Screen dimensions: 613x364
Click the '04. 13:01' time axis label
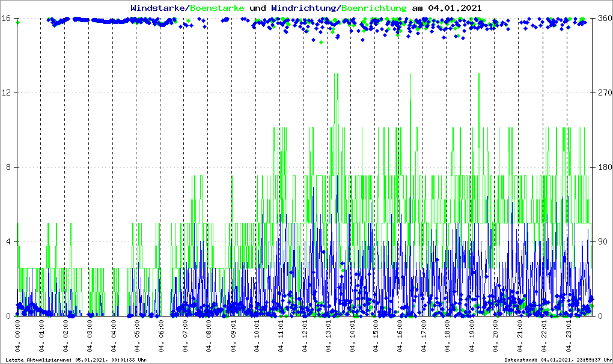[328, 336]
